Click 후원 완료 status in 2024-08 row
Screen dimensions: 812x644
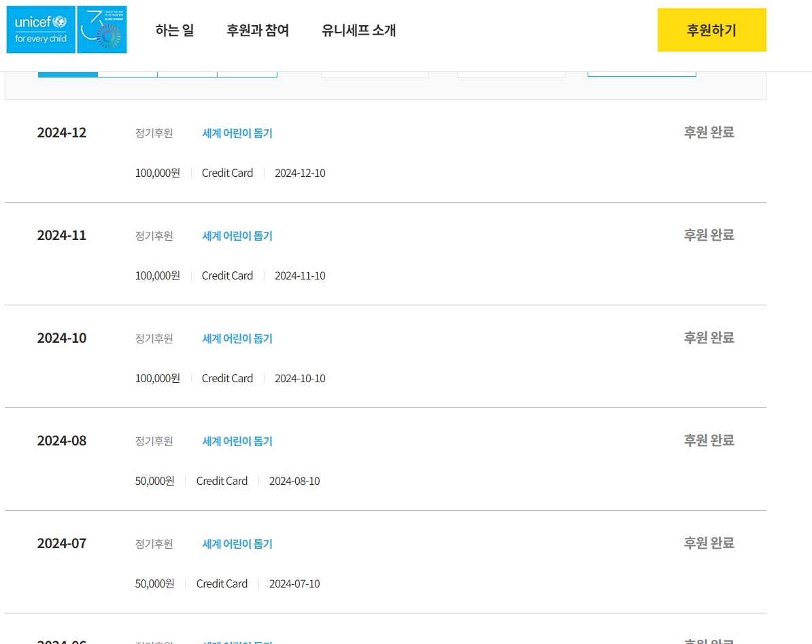709,441
